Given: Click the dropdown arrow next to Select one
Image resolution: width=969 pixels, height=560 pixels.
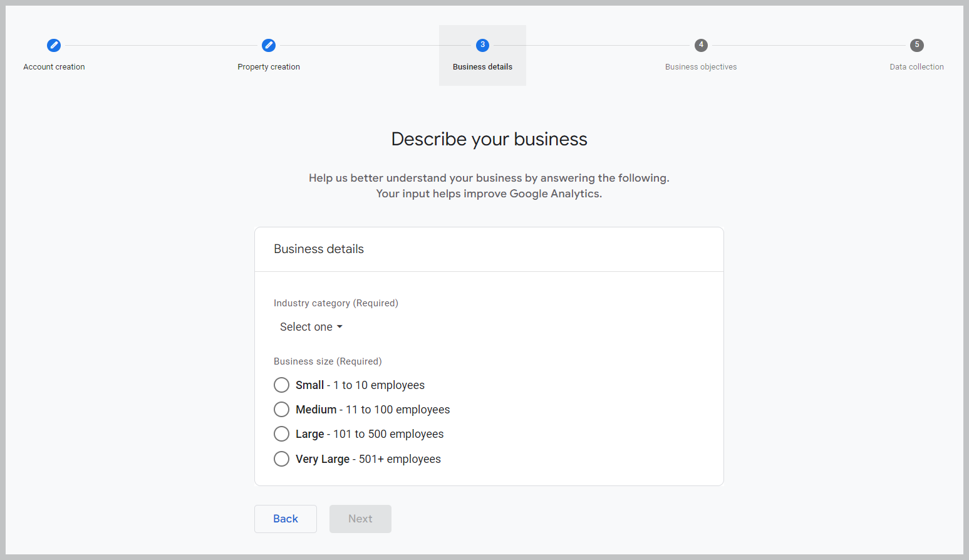Looking at the screenshot, I should 339,327.
